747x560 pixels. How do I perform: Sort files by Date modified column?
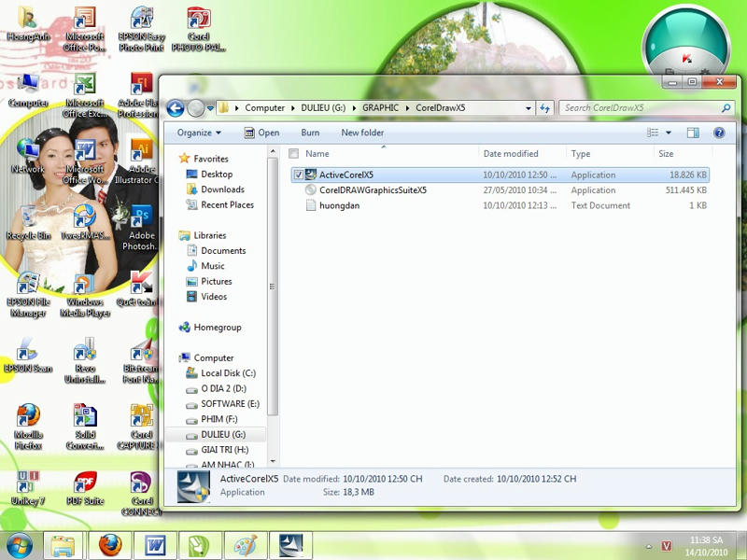pos(511,153)
